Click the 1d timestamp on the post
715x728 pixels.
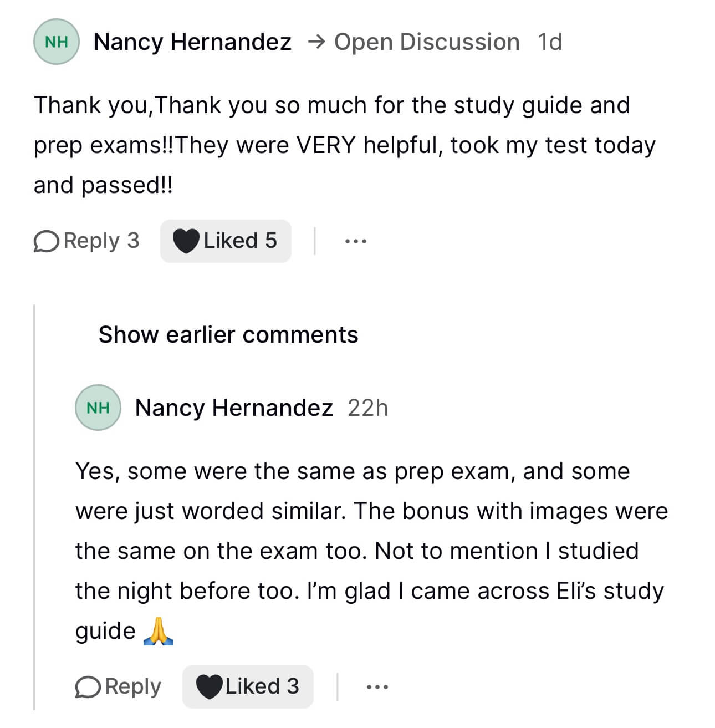[x=550, y=42]
